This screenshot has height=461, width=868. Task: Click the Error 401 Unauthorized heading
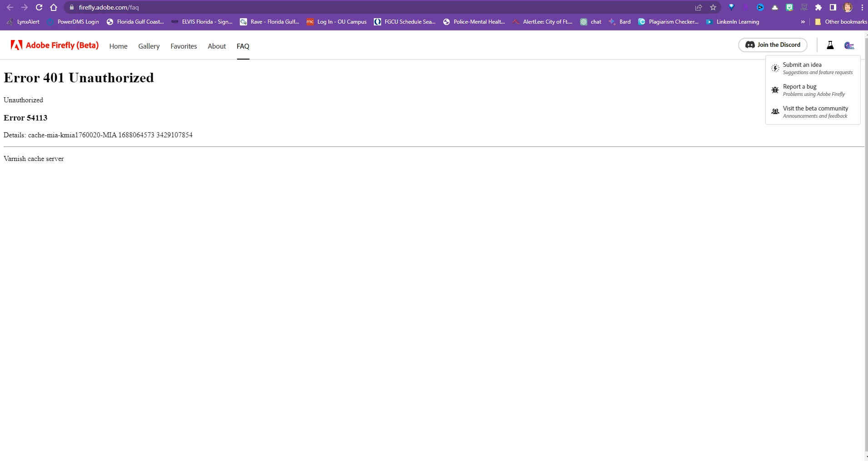point(79,78)
